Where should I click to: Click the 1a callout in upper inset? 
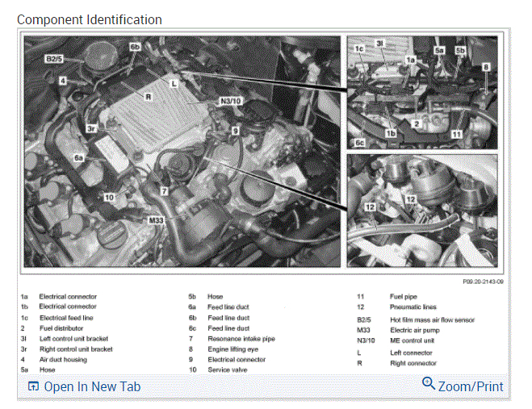411,60
